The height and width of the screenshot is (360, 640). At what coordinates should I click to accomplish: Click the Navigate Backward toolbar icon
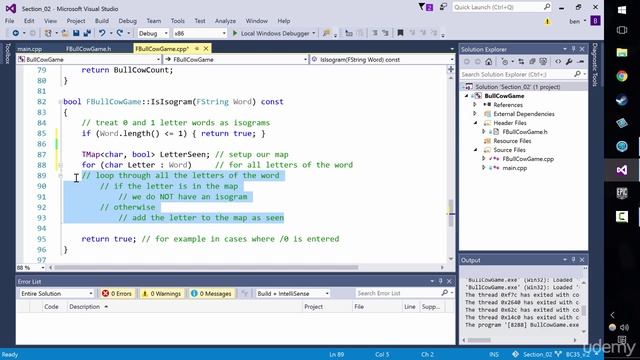(16, 33)
